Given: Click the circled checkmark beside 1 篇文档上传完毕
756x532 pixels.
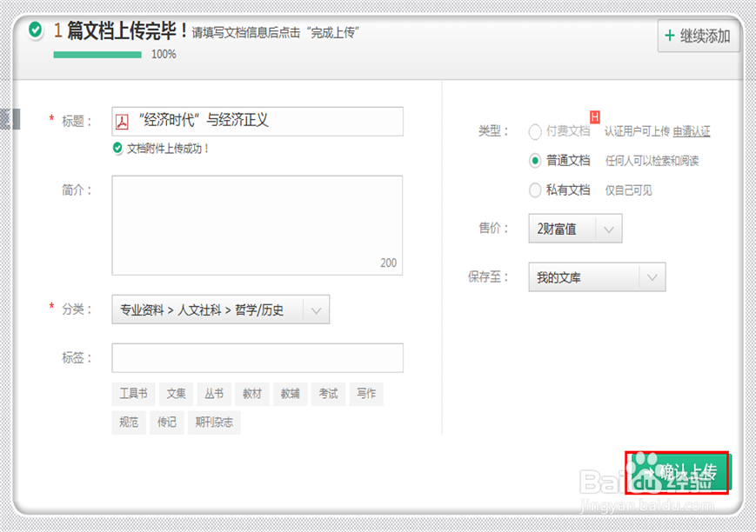Looking at the screenshot, I should click(37, 30).
